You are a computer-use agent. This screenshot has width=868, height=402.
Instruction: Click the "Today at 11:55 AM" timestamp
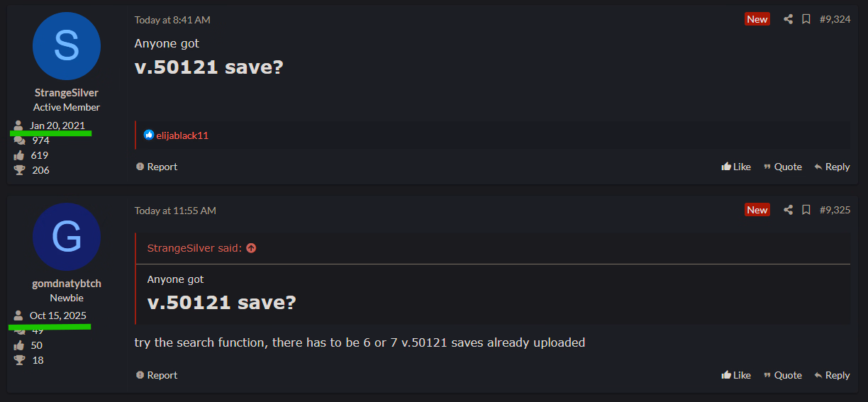[x=175, y=211]
